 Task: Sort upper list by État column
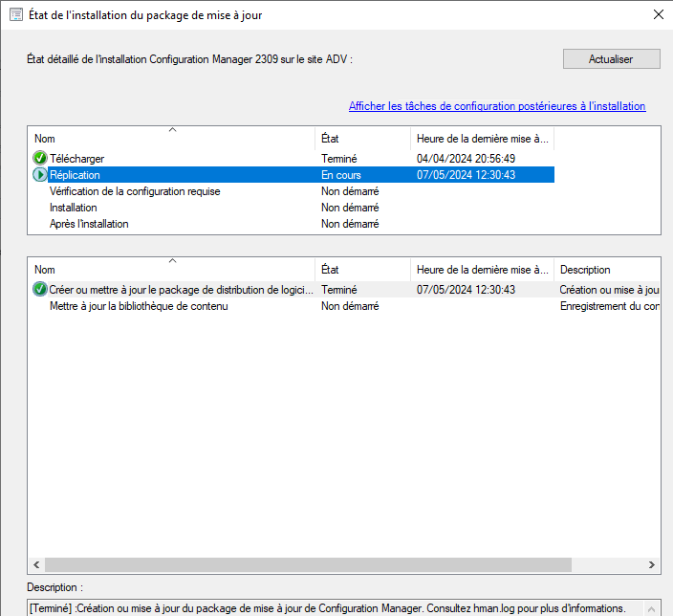pos(363,139)
